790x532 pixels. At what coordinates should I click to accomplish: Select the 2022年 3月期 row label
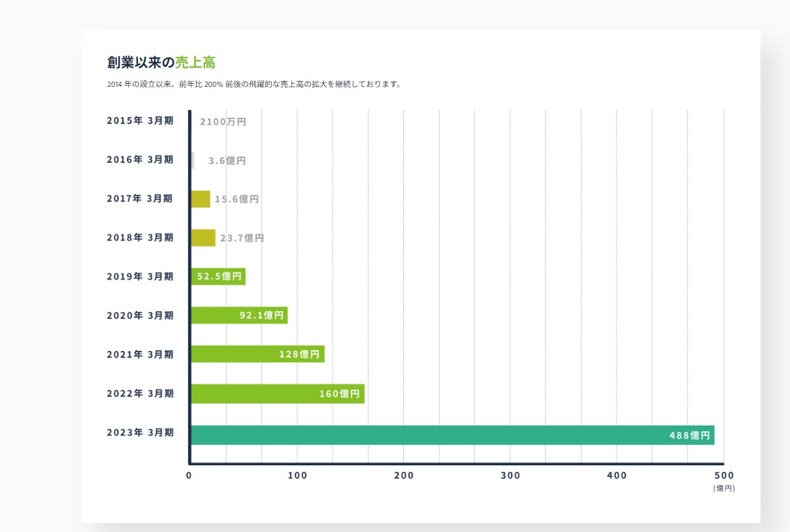(x=140, y=393)
